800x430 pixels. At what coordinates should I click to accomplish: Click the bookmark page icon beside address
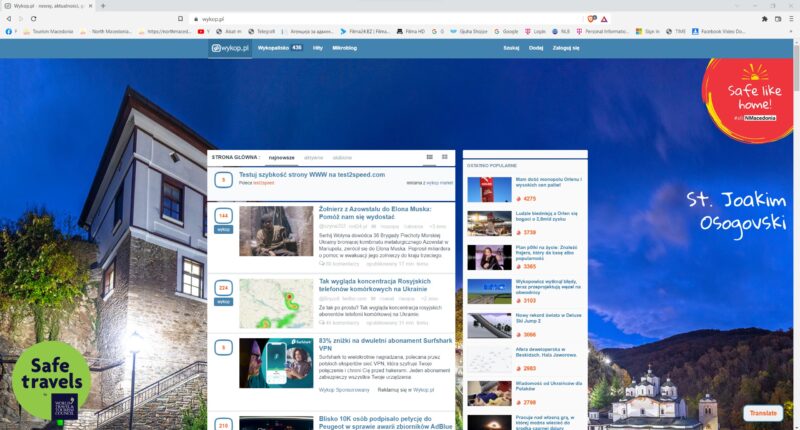(180, 19)
